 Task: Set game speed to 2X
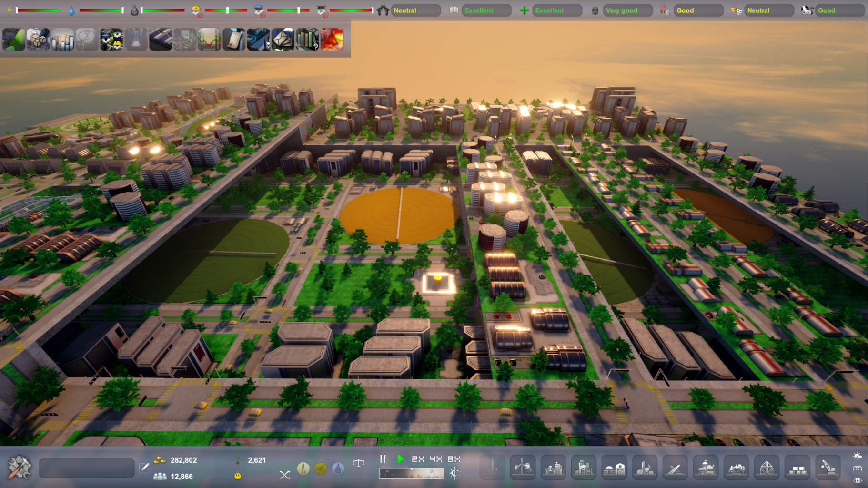click(418, 459)
